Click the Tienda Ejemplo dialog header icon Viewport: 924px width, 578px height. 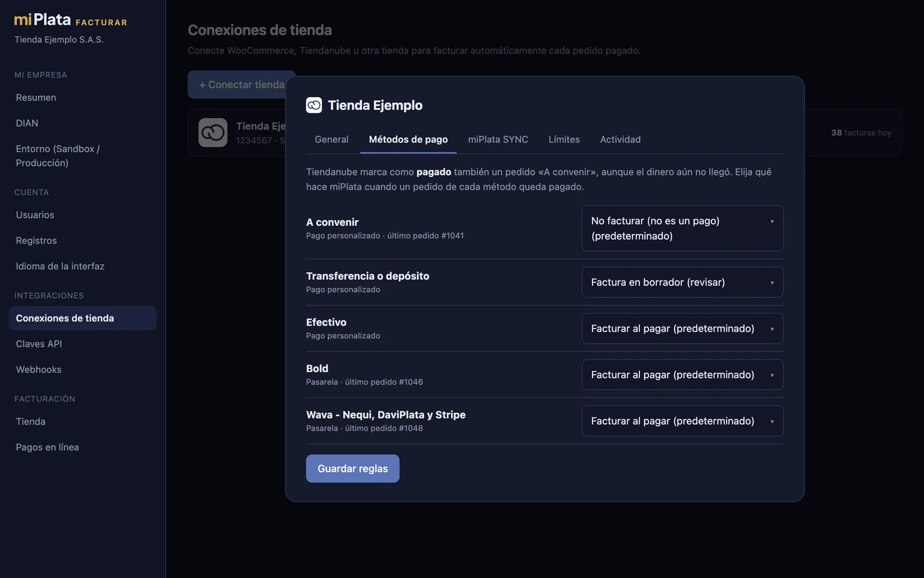point(314,105)
